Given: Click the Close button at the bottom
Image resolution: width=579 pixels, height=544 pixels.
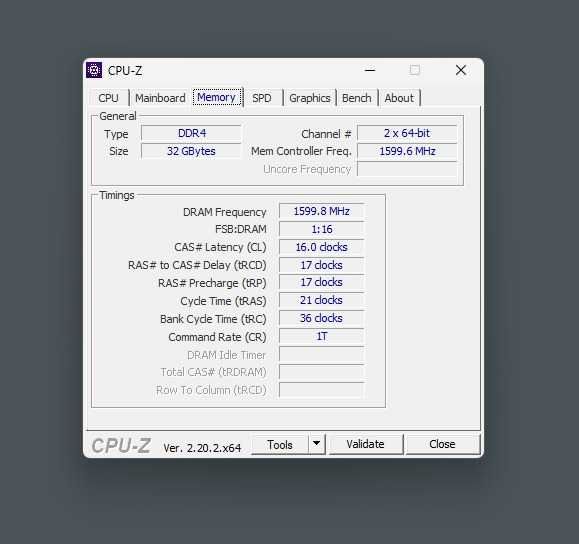Looking at the screenshot, I should 442,444.
